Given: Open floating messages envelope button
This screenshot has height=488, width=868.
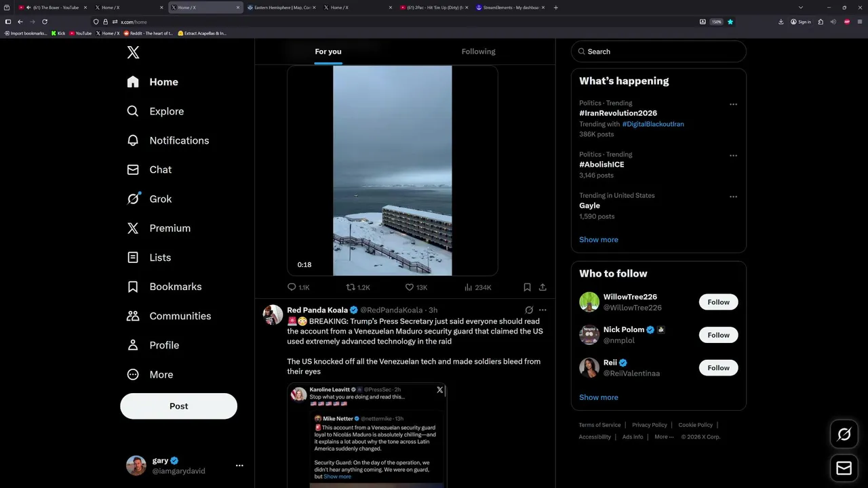Looking at the screenshot, I should (x=844, y=468).
